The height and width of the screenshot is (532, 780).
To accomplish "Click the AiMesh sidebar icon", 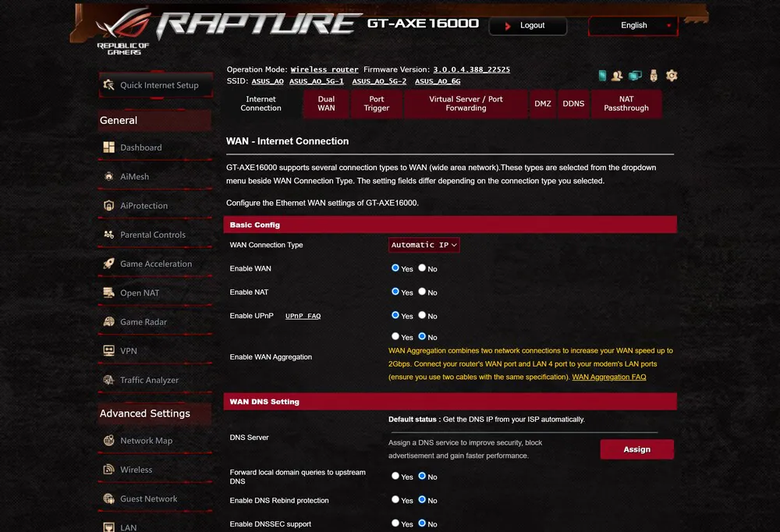I will coord(108,176).
